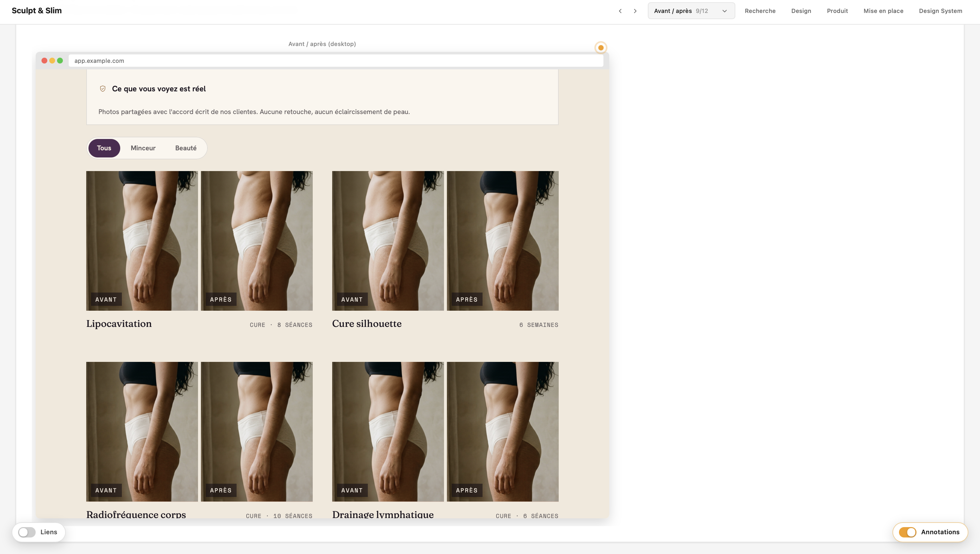Click the yellow window minimize dot
The height and width of the screenshot is (554, 980).
click(52, 61)
